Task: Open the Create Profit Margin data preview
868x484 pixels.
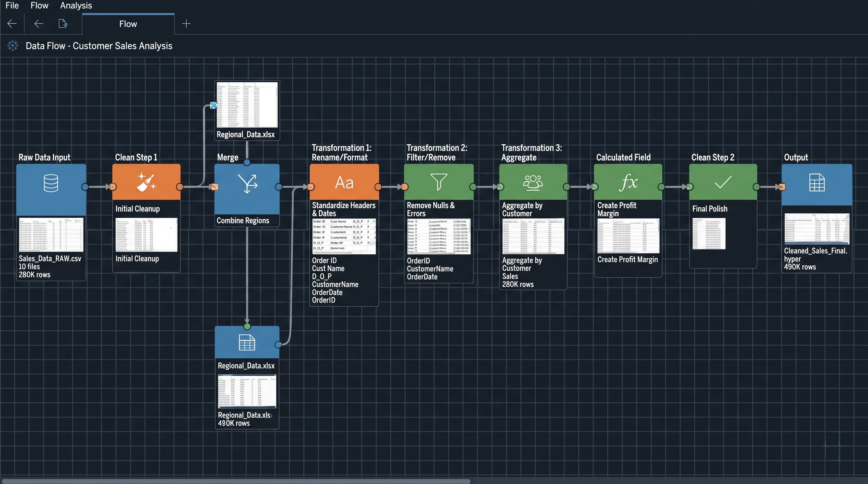Action: click(628, 236)
